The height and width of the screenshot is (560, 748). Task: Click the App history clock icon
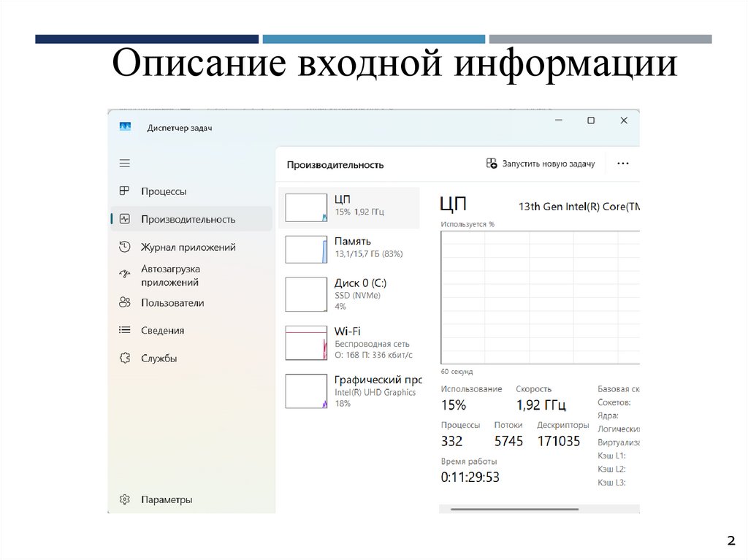[x=124, y=247]
